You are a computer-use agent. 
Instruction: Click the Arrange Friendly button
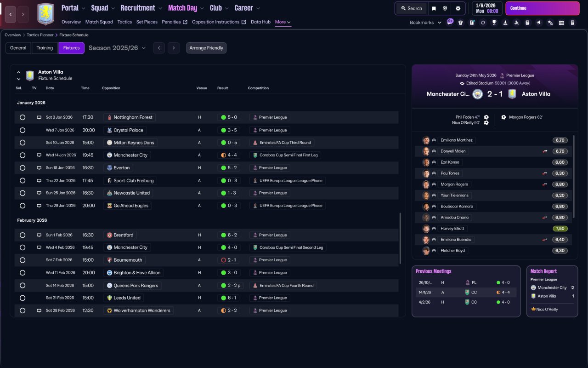(206, 48)
